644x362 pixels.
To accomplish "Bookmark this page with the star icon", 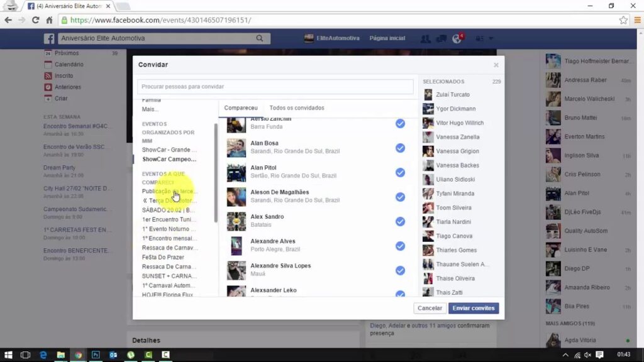I will tap(623, 20).
